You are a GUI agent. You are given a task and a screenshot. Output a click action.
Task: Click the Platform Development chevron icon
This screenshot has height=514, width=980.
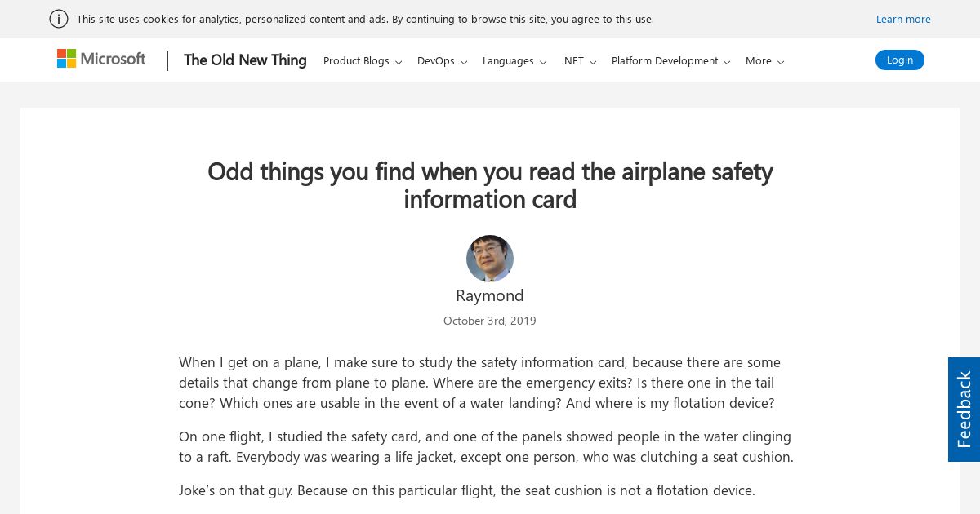[x=727, y=62]
